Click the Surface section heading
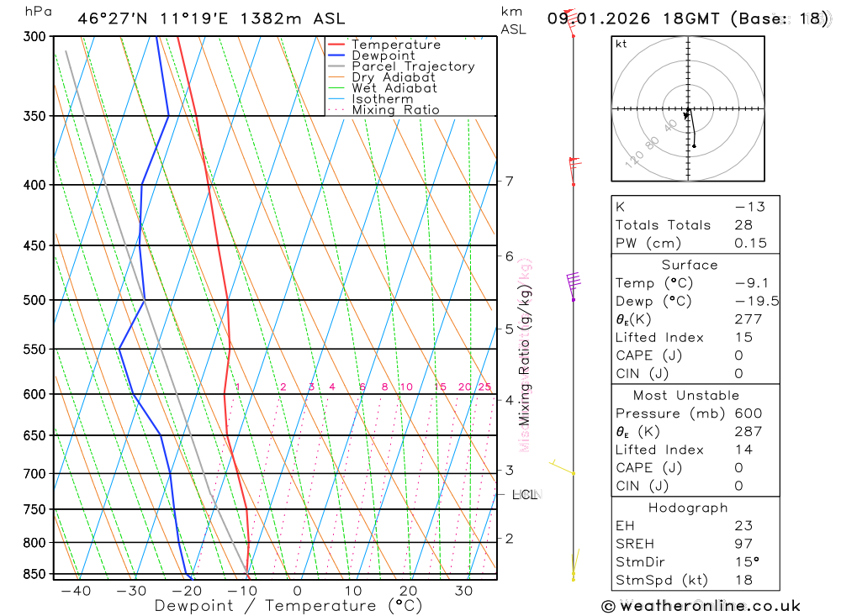 pos(690,265)
